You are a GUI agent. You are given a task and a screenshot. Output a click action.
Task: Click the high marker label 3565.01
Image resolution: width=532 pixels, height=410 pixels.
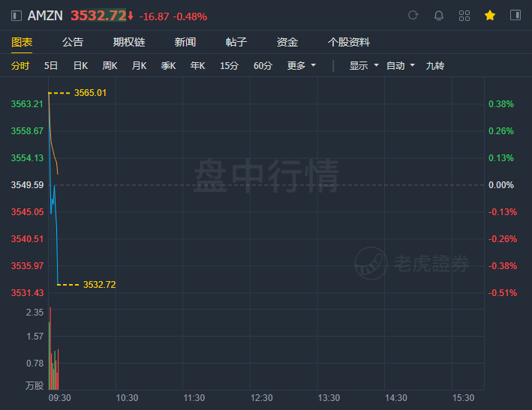point(90,93)
